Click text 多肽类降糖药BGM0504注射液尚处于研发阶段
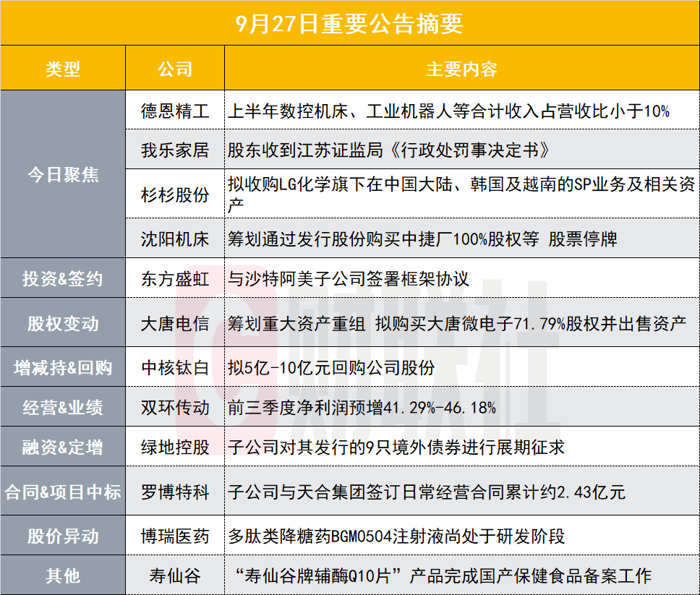 point(396,536)
